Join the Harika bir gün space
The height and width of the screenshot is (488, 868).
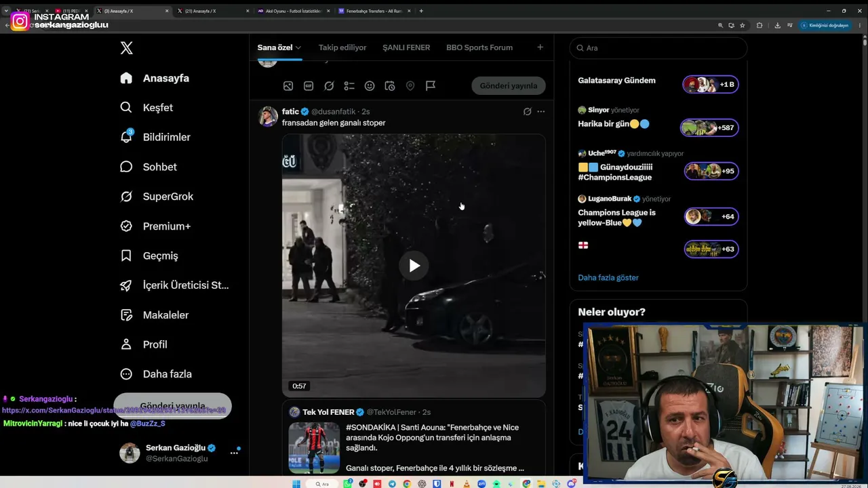(x=614, y=124)
